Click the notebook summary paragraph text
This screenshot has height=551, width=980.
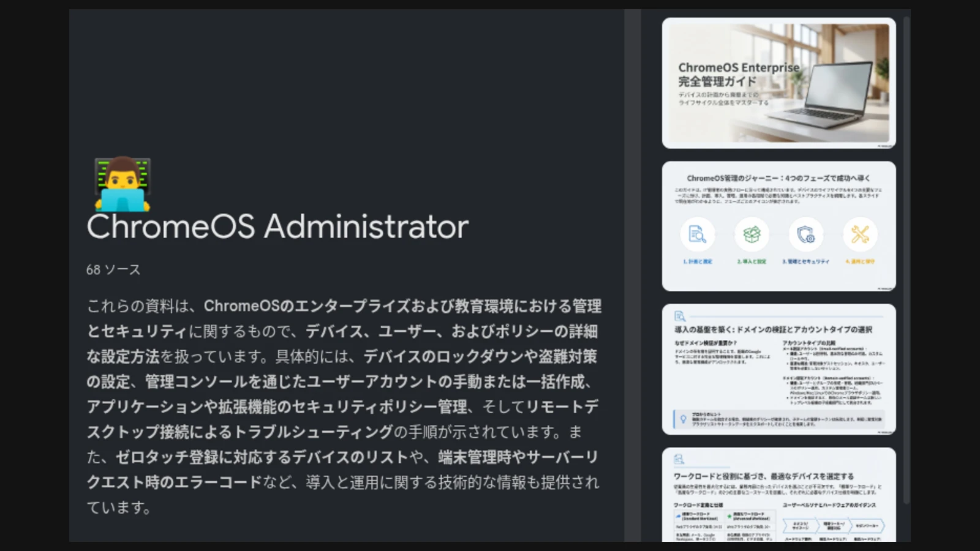pos(343,407)
